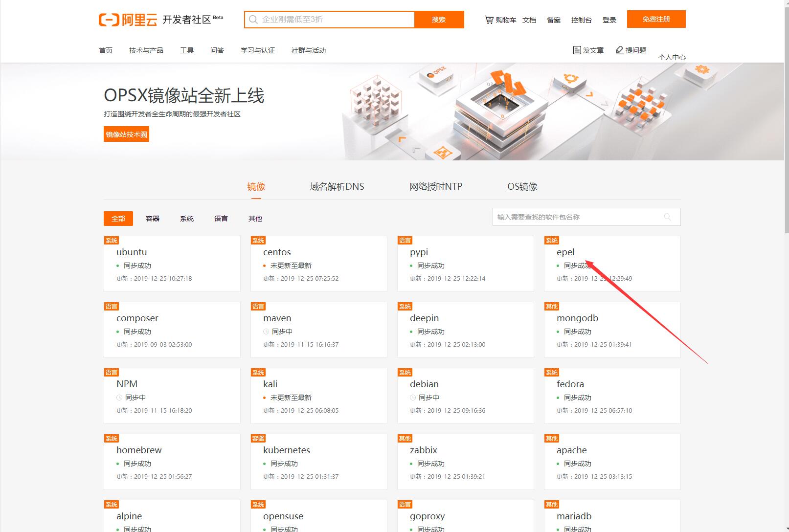Screen dimensions: 789x532
Task: Open the mongodb mirror card
Action: tap(612, 330)
